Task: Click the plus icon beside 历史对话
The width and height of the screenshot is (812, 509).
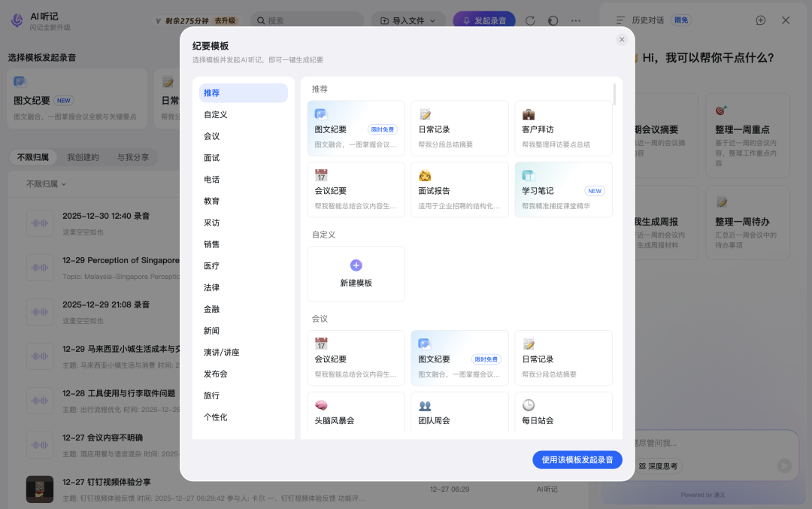Action: 760,20
